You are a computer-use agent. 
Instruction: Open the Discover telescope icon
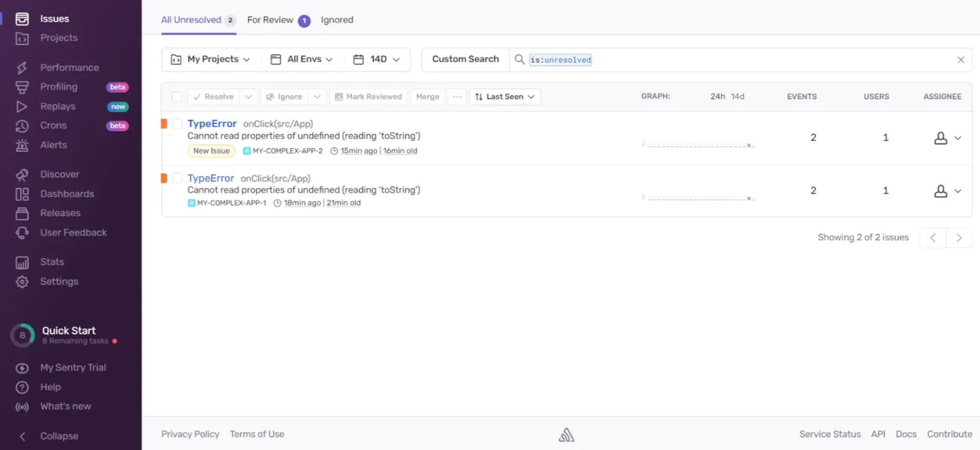click(22, 174)
